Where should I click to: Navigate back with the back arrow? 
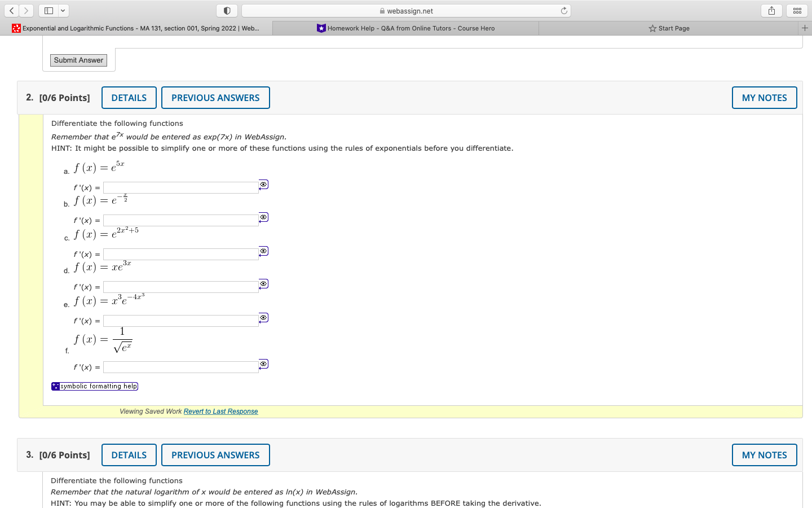click(11, 10)
